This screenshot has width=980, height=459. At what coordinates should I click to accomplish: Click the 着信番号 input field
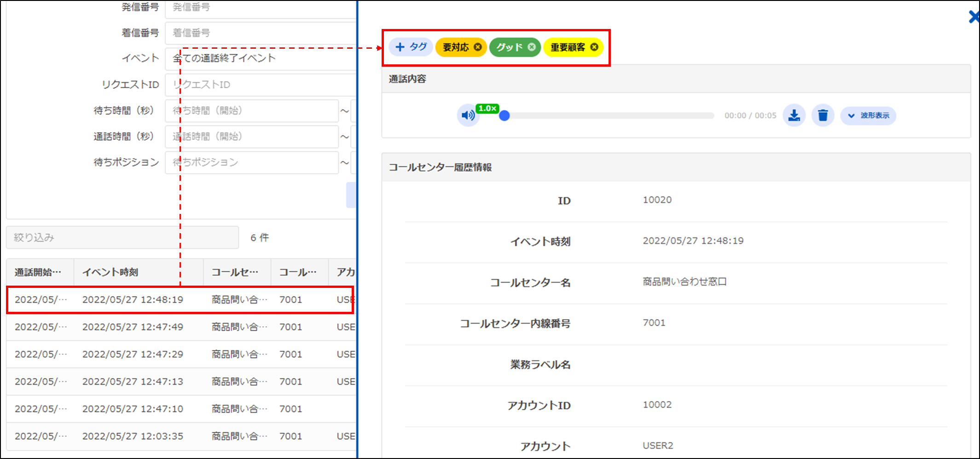[261, 33]
